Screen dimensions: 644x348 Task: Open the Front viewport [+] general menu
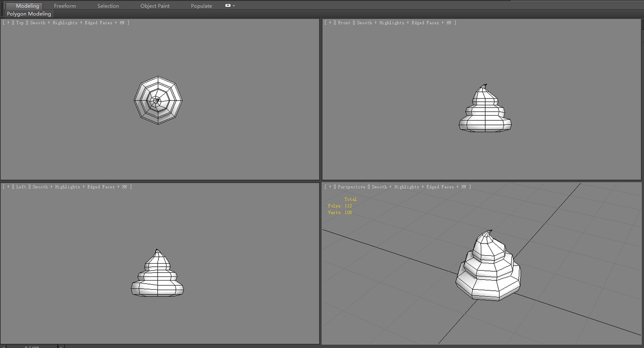coord(330,23)
